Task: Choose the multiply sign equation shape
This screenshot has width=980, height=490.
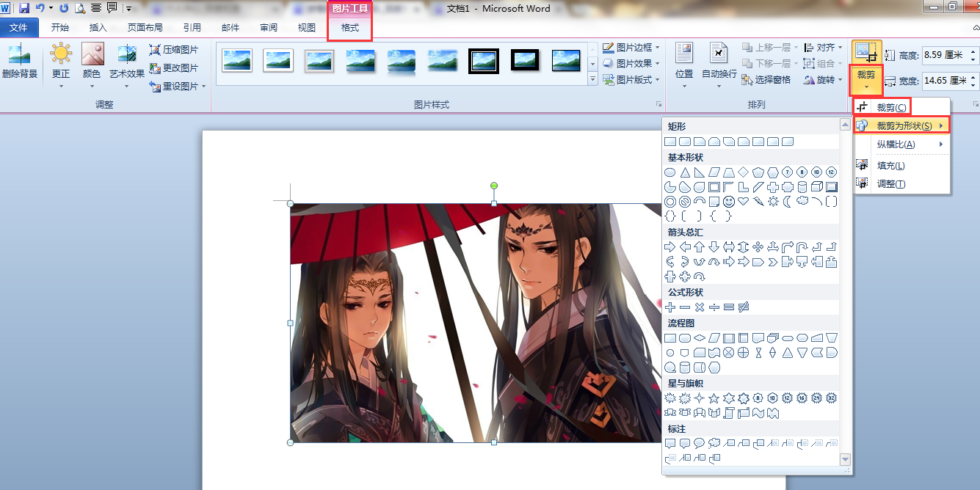Action: [699, 307]
